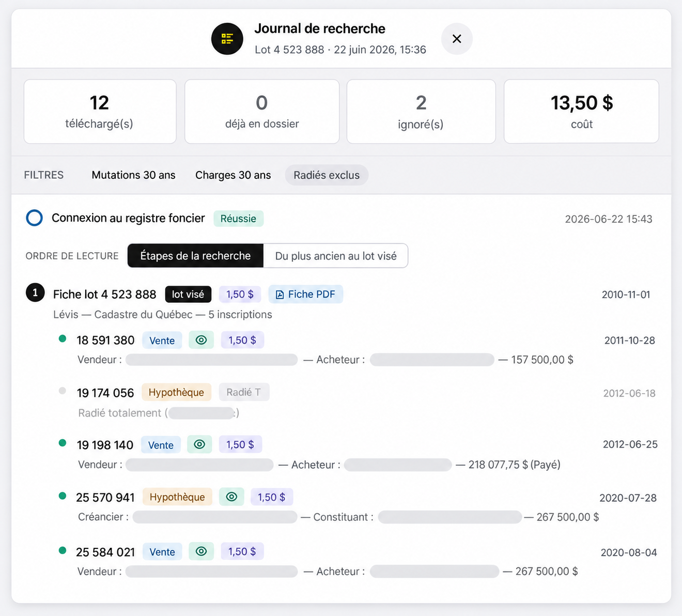Toggle the Mutations 30 ans filter
682x616 pixels.
pyautogui.click(x=133, y=175)
